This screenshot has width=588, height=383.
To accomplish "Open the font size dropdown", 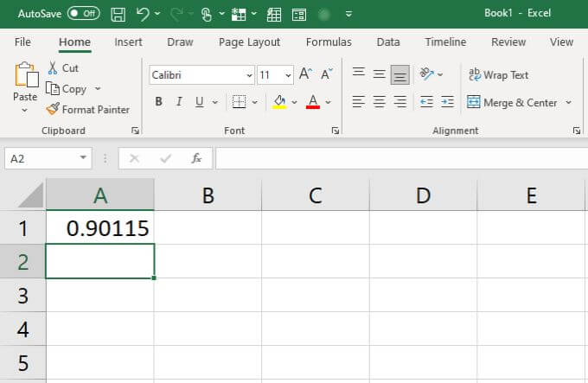I will tap(288, 75).
